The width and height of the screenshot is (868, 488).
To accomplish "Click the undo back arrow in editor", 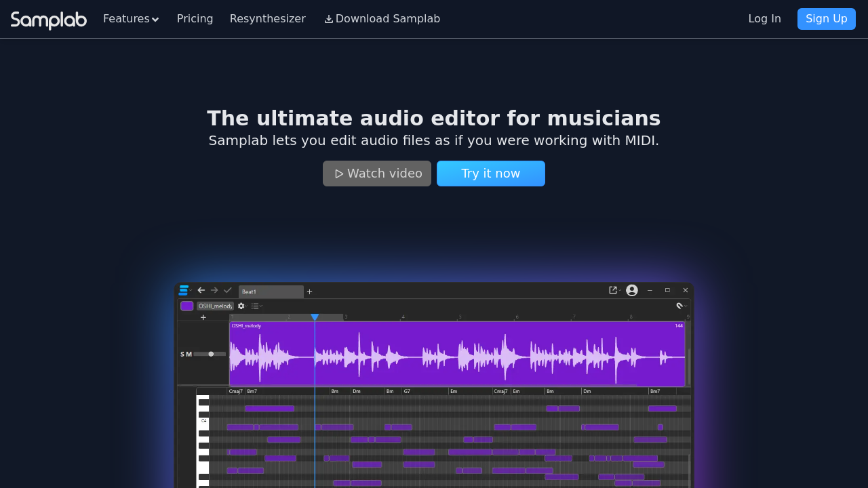I will point(201,290).
